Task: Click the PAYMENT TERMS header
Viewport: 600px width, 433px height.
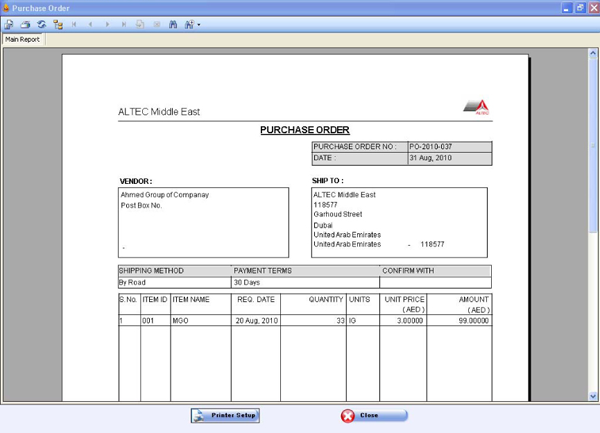Action: coord(262,271)
